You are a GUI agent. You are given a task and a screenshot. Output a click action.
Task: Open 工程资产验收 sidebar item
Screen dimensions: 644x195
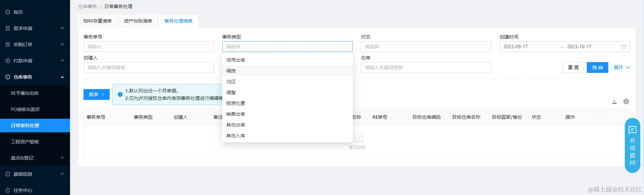tap(35, 142)
